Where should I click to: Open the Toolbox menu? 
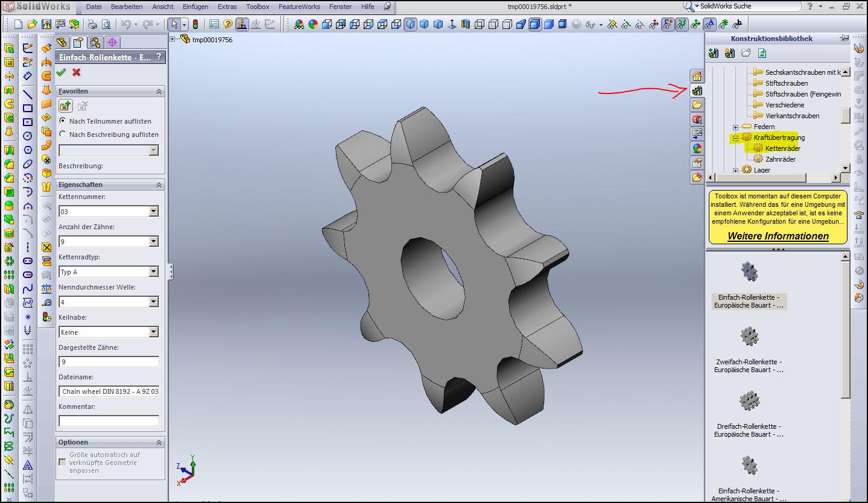(x=258, y=7)
